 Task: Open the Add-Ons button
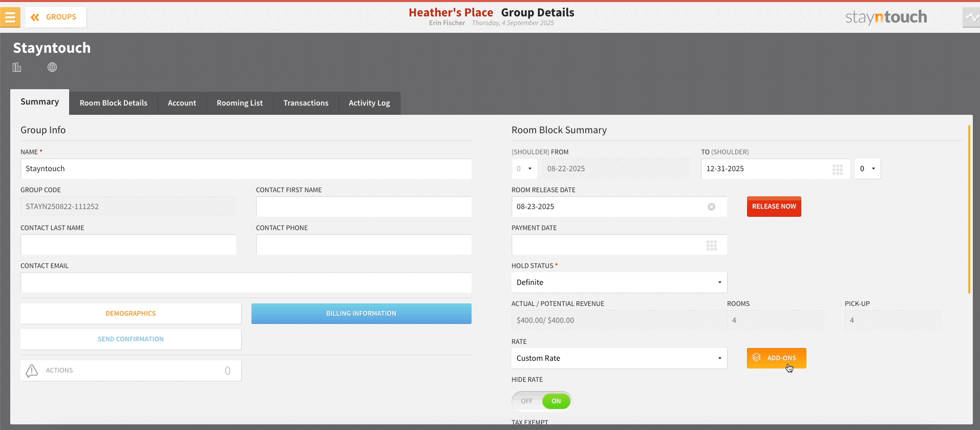tap(776, 358)
